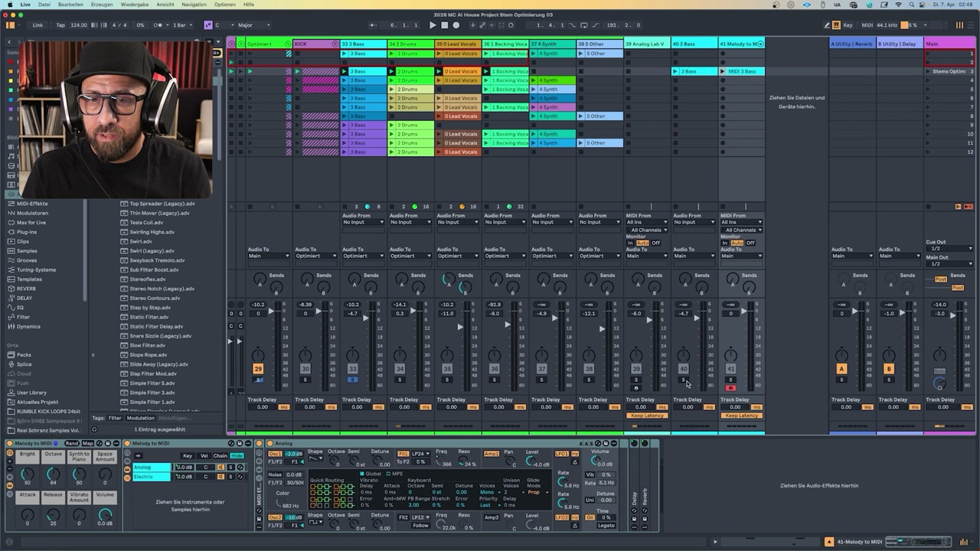Open the Live application menu

25,5
